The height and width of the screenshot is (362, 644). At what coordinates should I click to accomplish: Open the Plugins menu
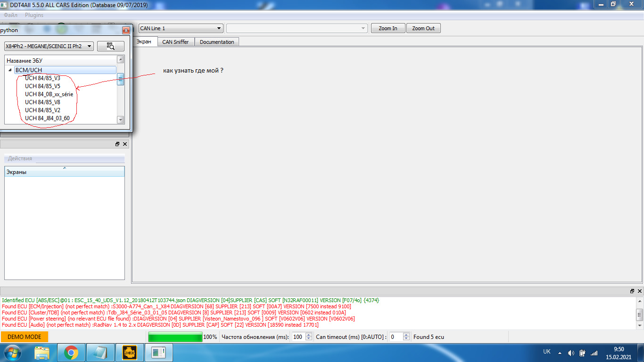(x=34, y=15)
